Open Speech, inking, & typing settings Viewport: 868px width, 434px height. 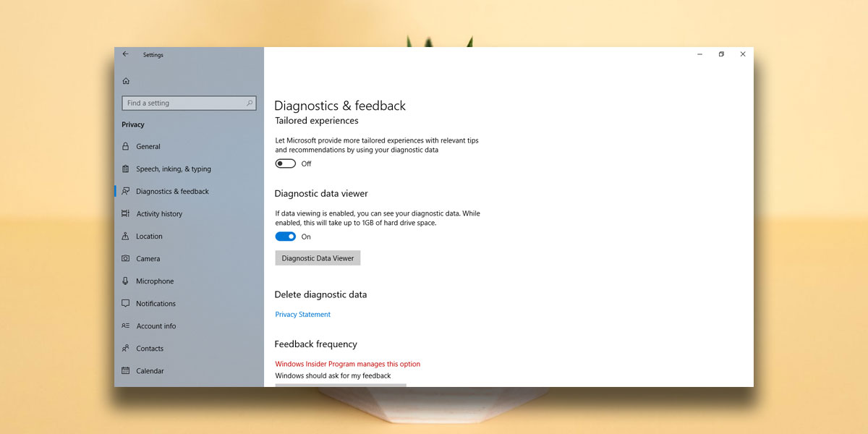(189, 169)
